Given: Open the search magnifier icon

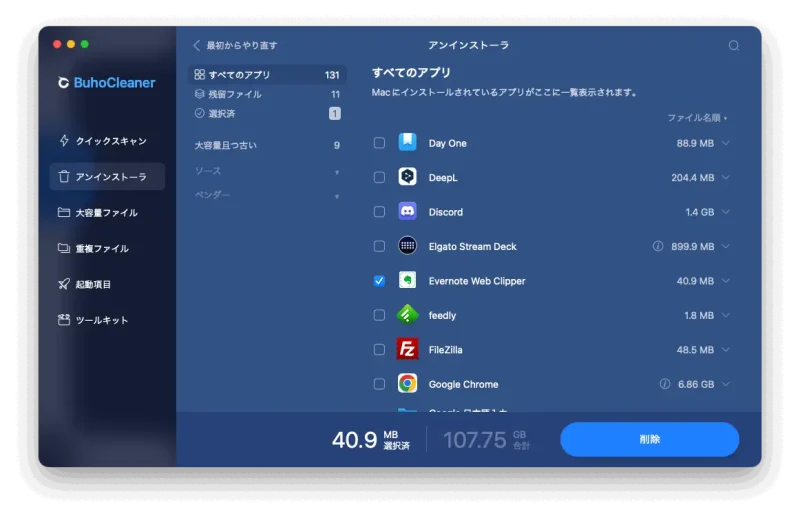Looking at the screenshot, I should 734,45.
